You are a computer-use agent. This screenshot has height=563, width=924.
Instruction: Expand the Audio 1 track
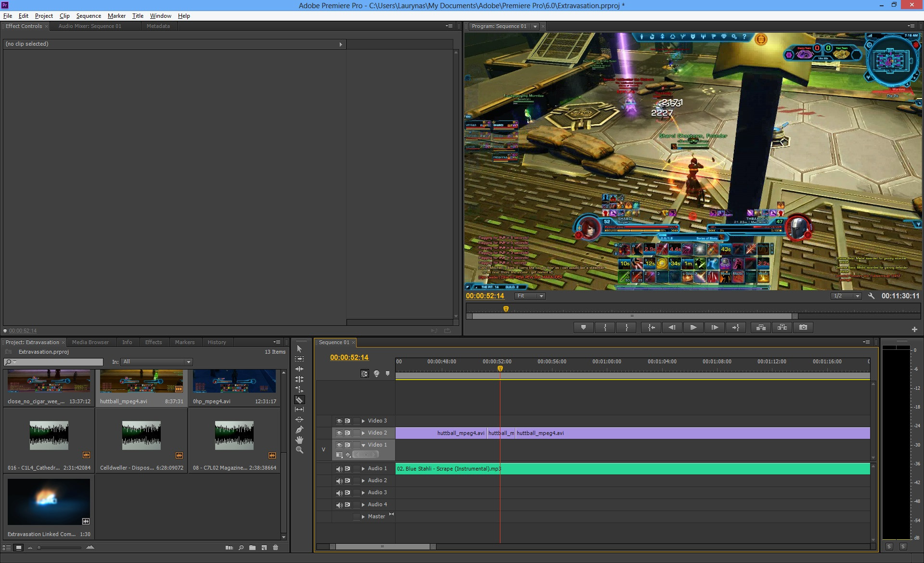coord(363,469)
